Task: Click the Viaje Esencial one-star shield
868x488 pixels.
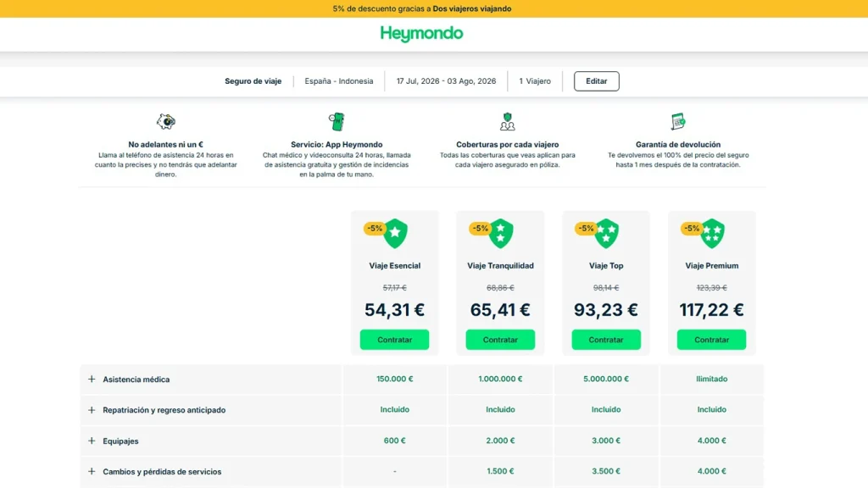Action: click(x=395, y=233)
